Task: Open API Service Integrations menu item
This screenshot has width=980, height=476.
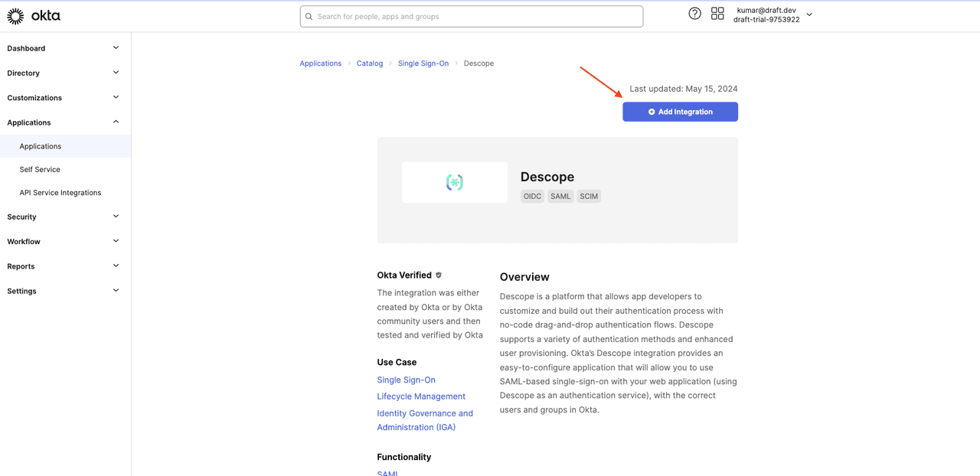Action: pos(60,193)
